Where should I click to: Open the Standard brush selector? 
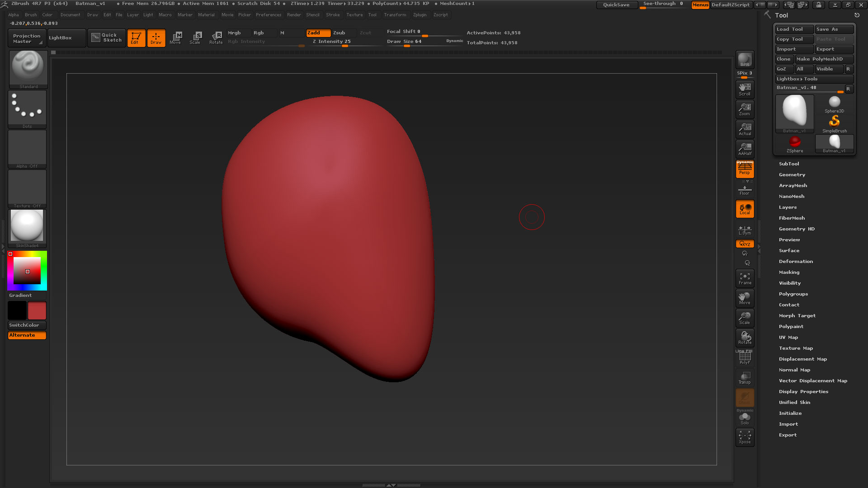coord(28,69)
